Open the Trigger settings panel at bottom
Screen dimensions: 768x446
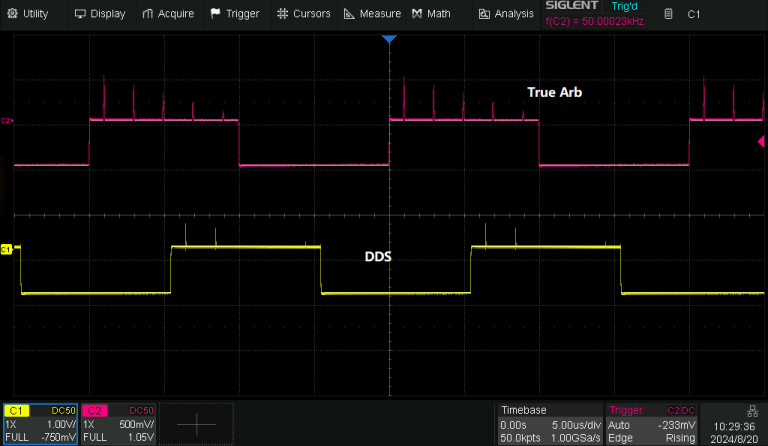(x=651, y=424)
